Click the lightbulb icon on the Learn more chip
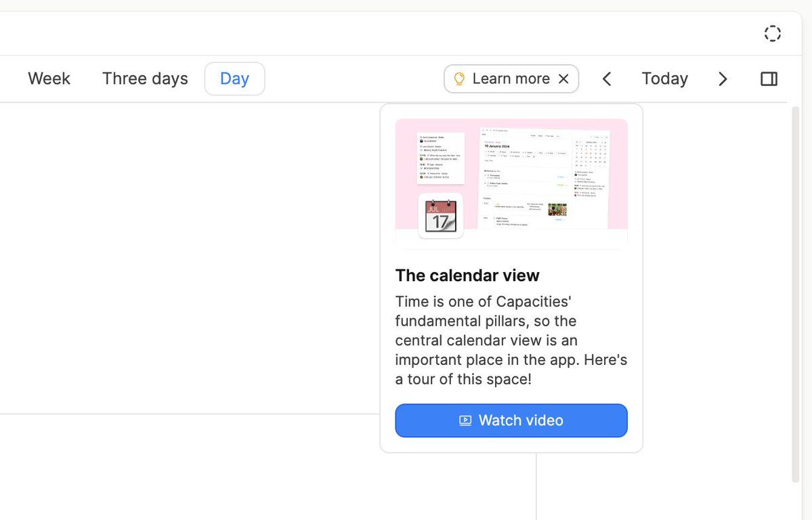 click(459, 79)
